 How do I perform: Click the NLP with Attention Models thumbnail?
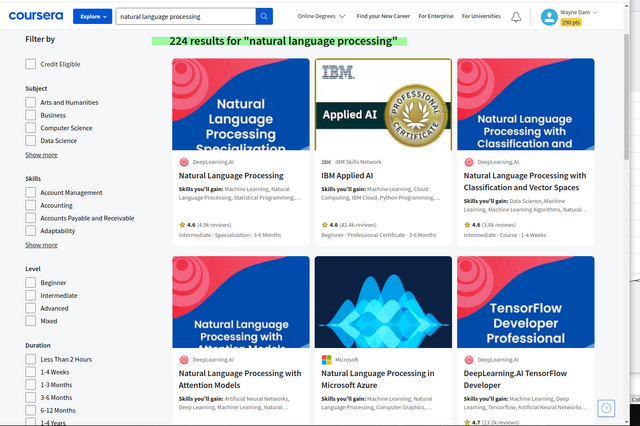[x=241, y=302]
